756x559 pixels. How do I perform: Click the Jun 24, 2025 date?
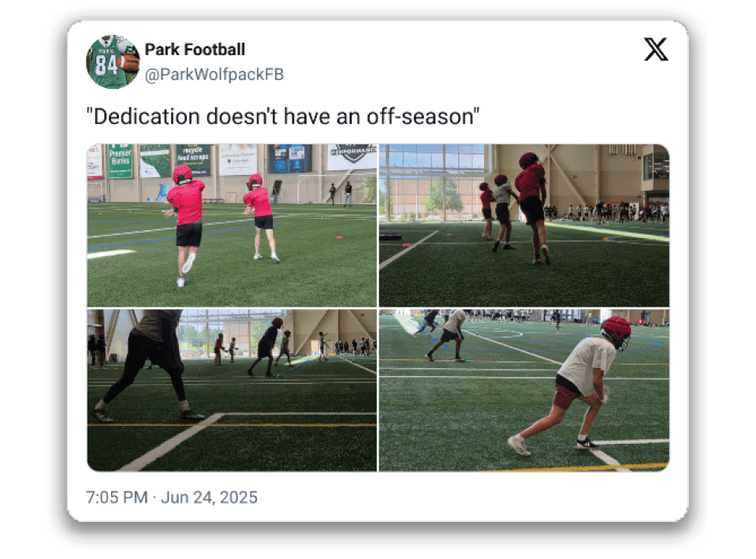point(209,498)
